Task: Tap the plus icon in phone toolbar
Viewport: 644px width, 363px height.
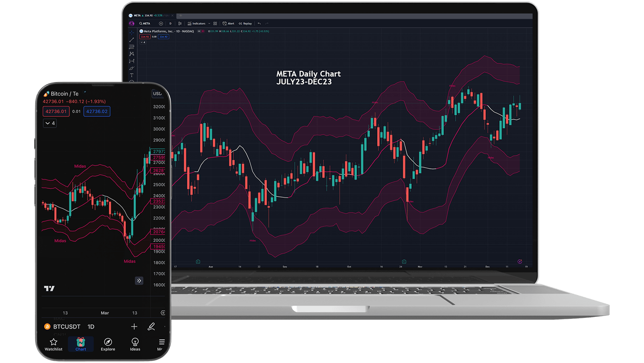Action: [x=134, y=327]
